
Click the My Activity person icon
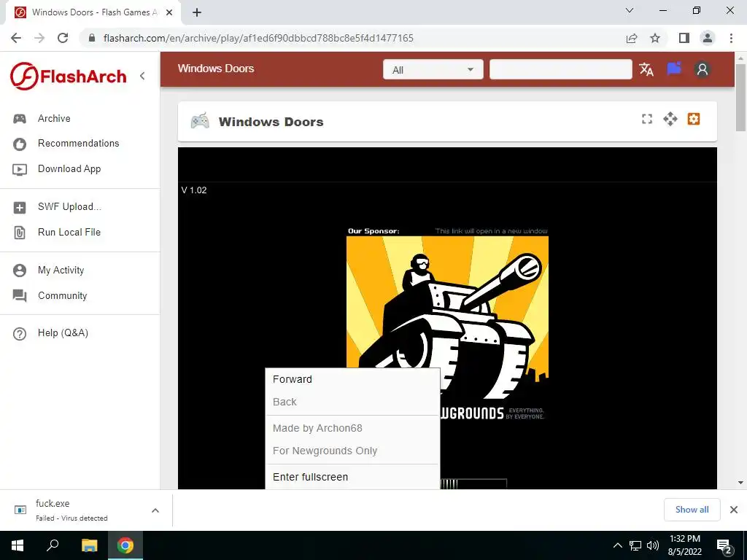click(x=20, y=271)
